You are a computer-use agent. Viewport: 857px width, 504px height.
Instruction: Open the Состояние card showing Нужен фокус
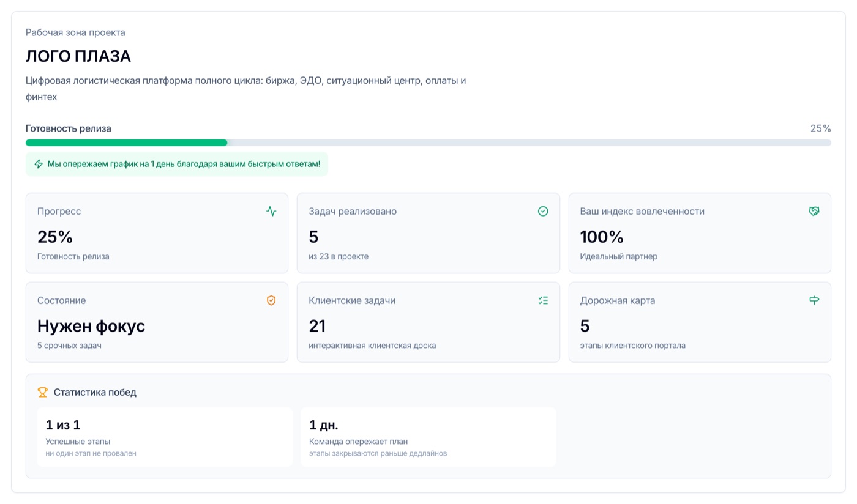click(157, 322)
